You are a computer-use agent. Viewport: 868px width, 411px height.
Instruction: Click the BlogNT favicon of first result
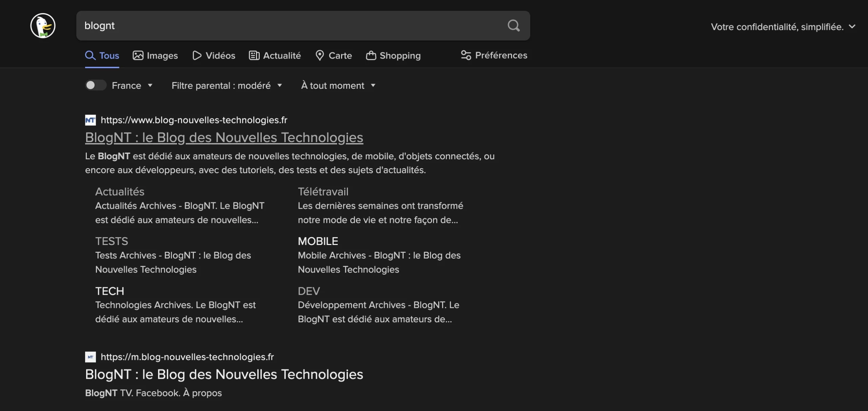(x=90, y=120)
